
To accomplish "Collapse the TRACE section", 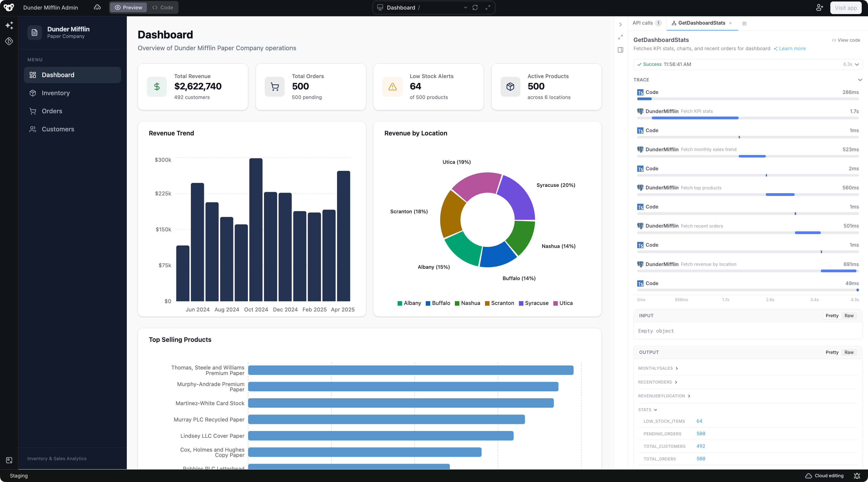I will click(860, 80).
